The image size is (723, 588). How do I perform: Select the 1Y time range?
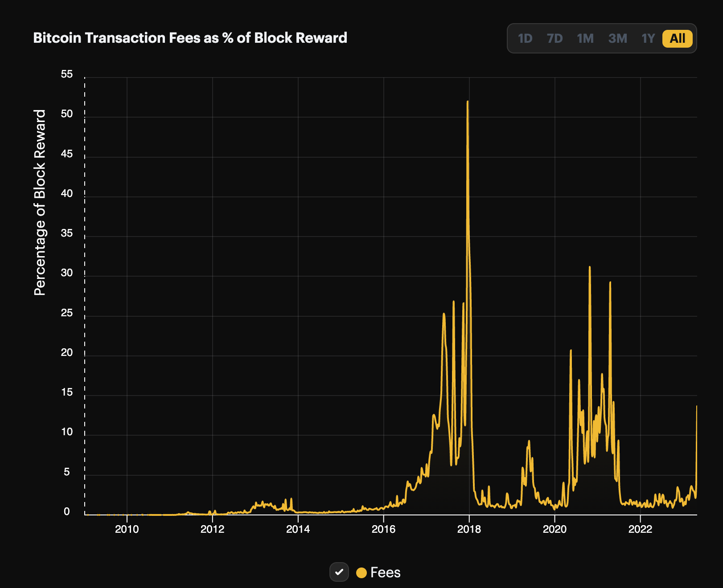tap(648, 39)
